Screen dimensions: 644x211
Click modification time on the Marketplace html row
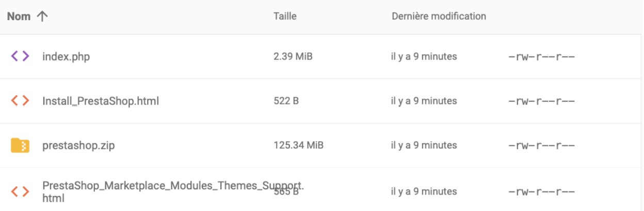424,191
